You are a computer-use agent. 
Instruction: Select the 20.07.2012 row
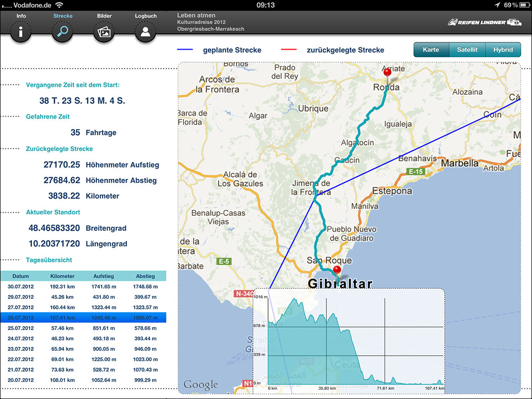[83, 380]
